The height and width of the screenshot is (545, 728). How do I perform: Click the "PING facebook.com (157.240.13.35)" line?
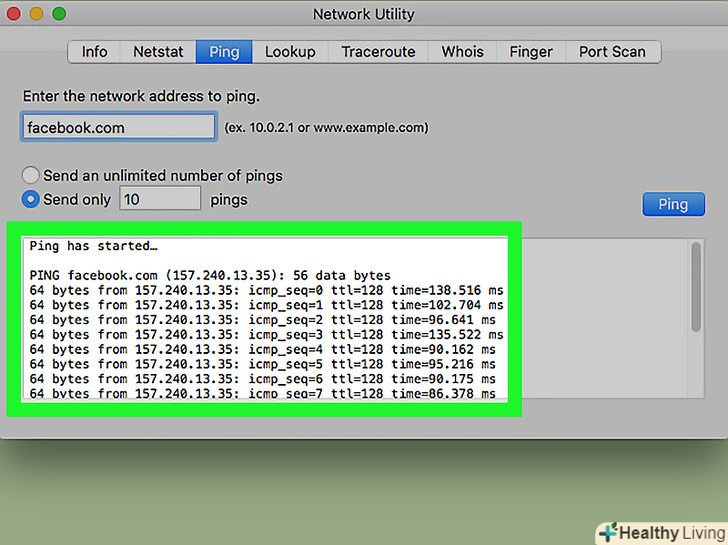(x=210, y=275)
